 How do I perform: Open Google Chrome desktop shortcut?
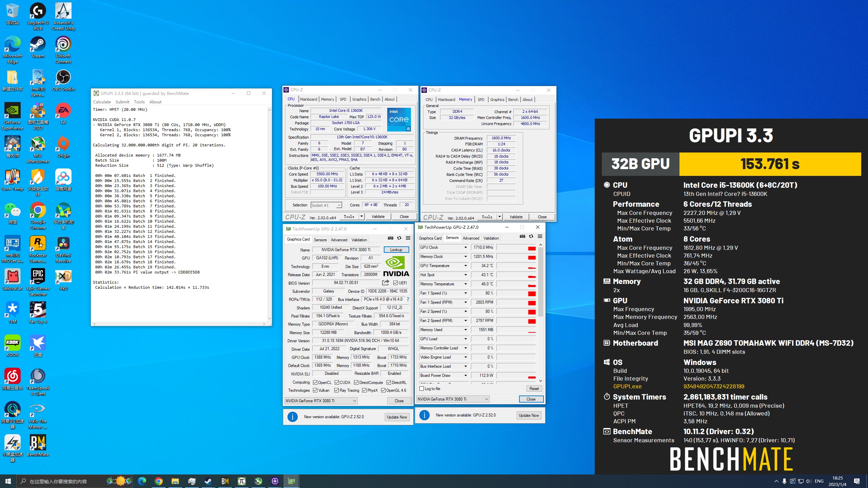point(38,216)
